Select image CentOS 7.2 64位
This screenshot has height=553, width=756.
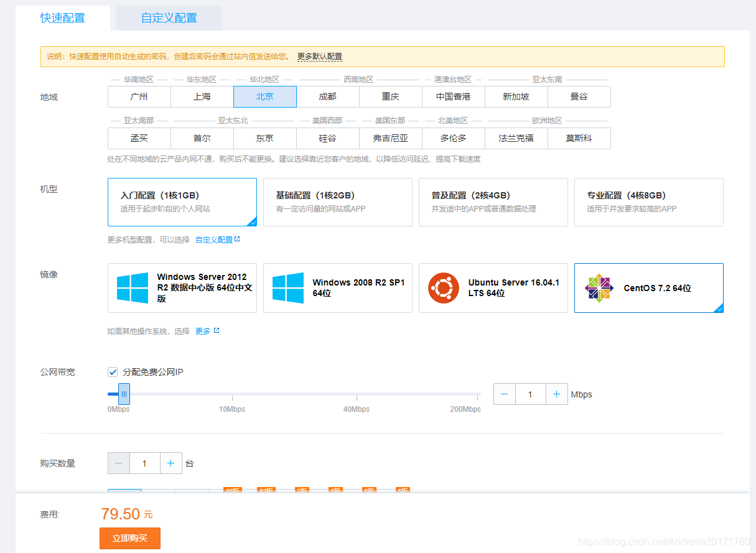tap(649, 288)
